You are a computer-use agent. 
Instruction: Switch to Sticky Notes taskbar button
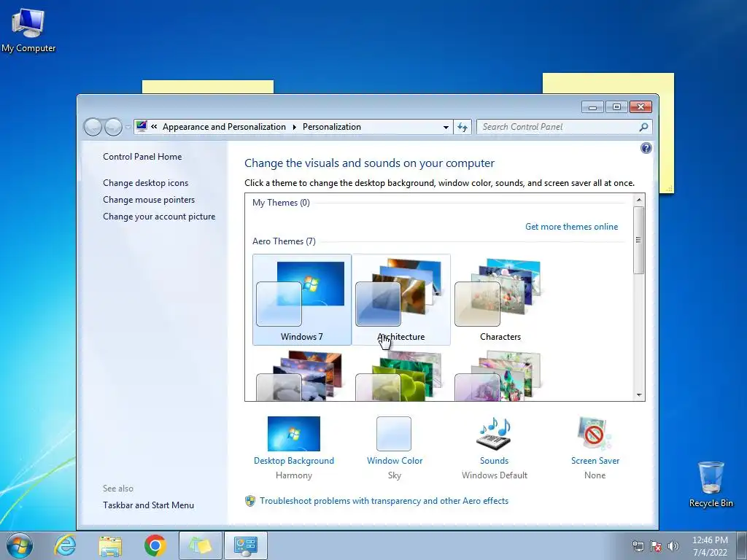201,545
